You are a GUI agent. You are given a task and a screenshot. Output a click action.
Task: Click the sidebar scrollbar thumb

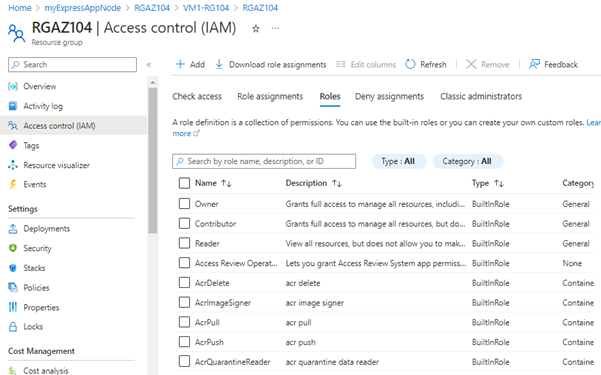(x=153, y=160)
